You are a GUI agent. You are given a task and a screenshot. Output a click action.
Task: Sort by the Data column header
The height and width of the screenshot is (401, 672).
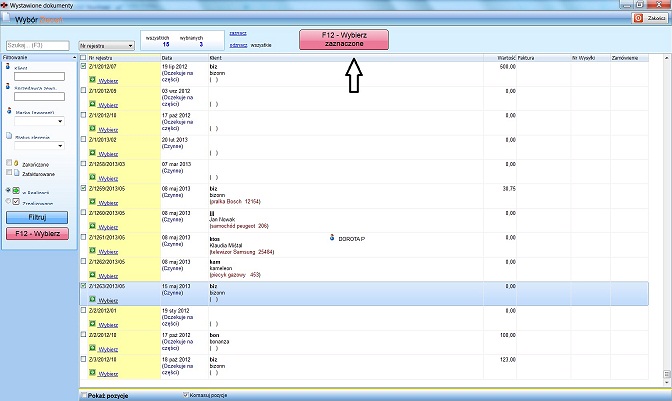(x=184, y=57)
